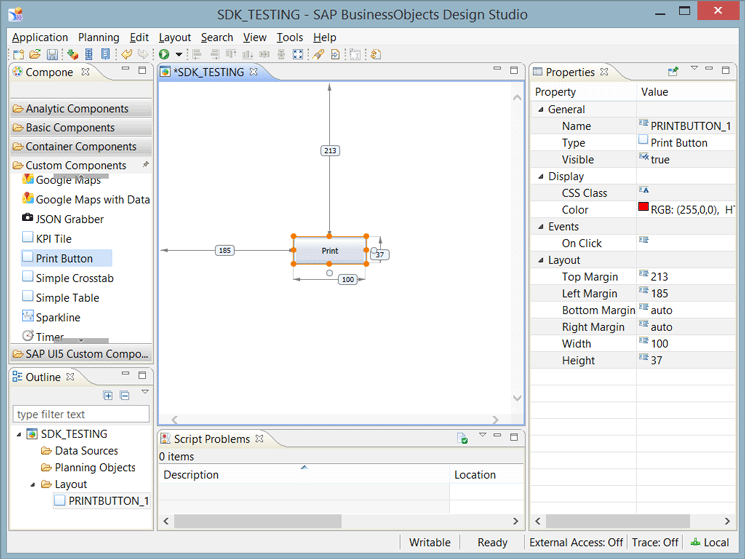This screenshot has height=559, width=745.
Task: Select Planning Objects folder in Outline
Action: coord(88,467)
